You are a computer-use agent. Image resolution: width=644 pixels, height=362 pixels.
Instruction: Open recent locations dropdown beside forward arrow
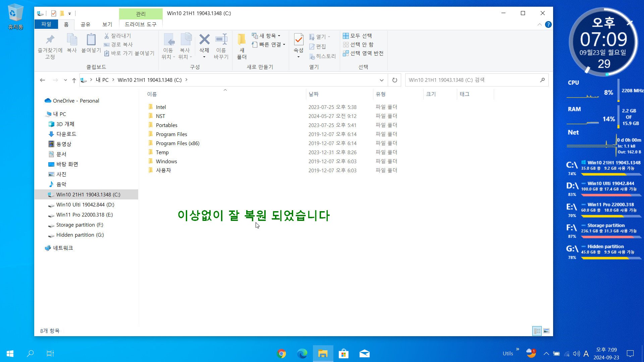[x=65, y=80]
